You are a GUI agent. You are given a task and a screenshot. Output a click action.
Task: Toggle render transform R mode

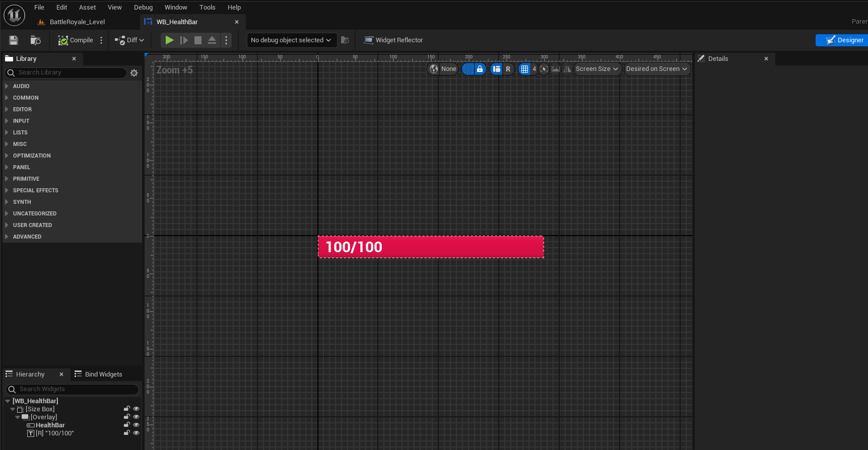pos(508,69)
